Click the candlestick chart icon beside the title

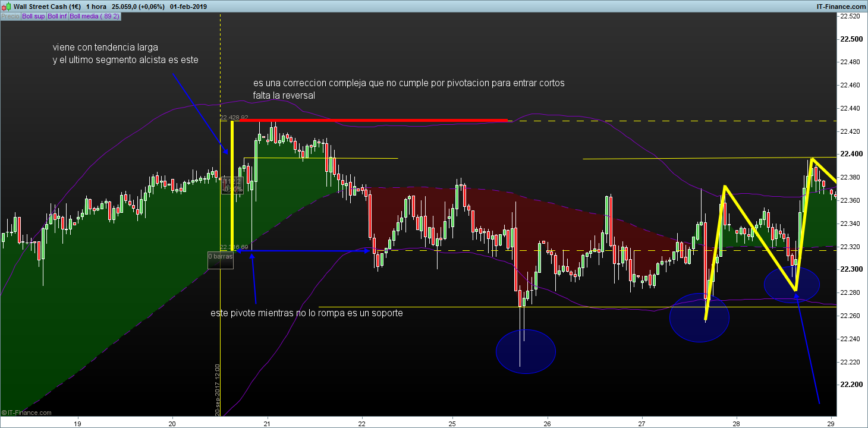(7, 6)
